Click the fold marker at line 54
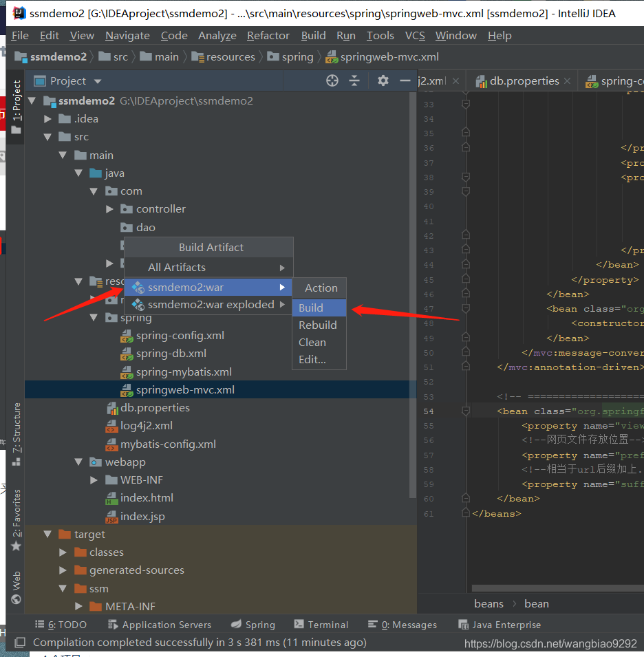This screenshot has width=644, height=657. point(466,411)
